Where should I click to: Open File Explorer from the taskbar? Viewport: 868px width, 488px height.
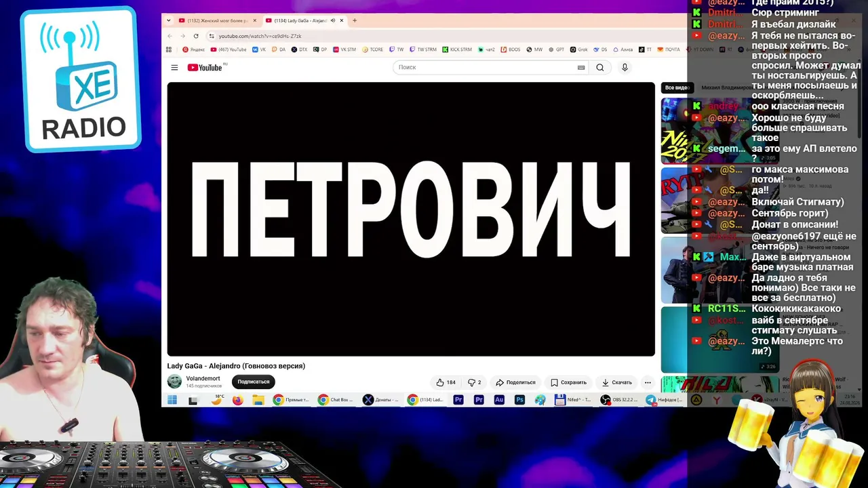click(x=258, y=400)
